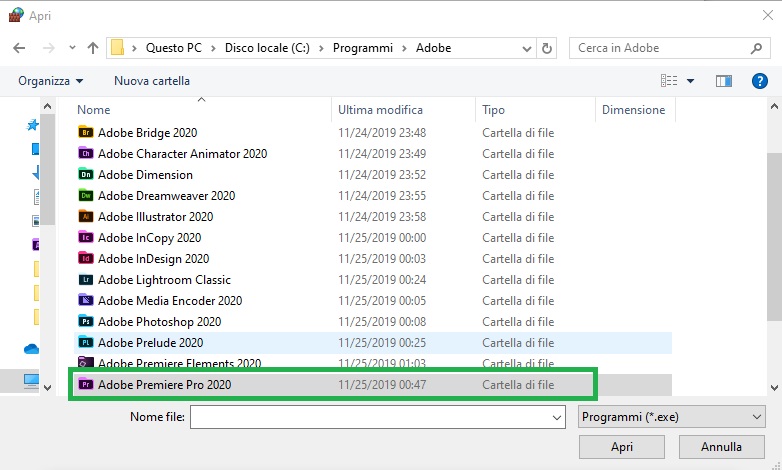Image resolution: width=782 pixels, height=470 pixels.
Task: Go back with the left arrow button
Action: (x=19, y=48)
